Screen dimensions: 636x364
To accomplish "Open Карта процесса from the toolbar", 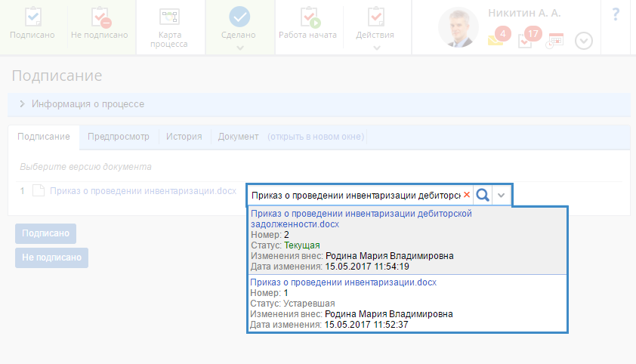I will point(170,18).
